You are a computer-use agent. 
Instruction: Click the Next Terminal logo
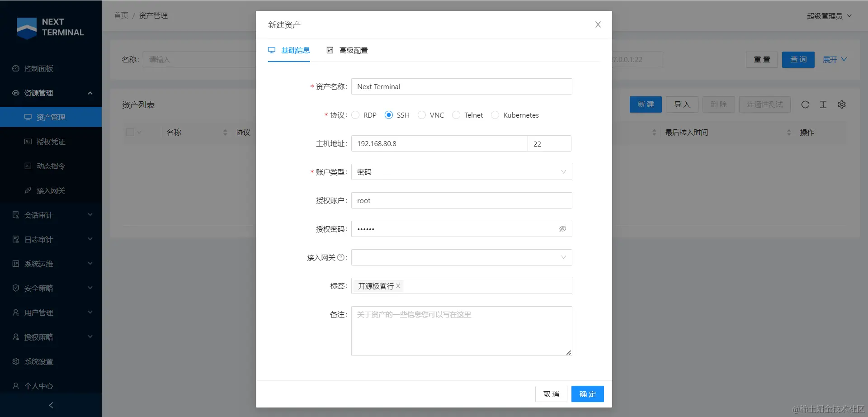click(50, 27)
